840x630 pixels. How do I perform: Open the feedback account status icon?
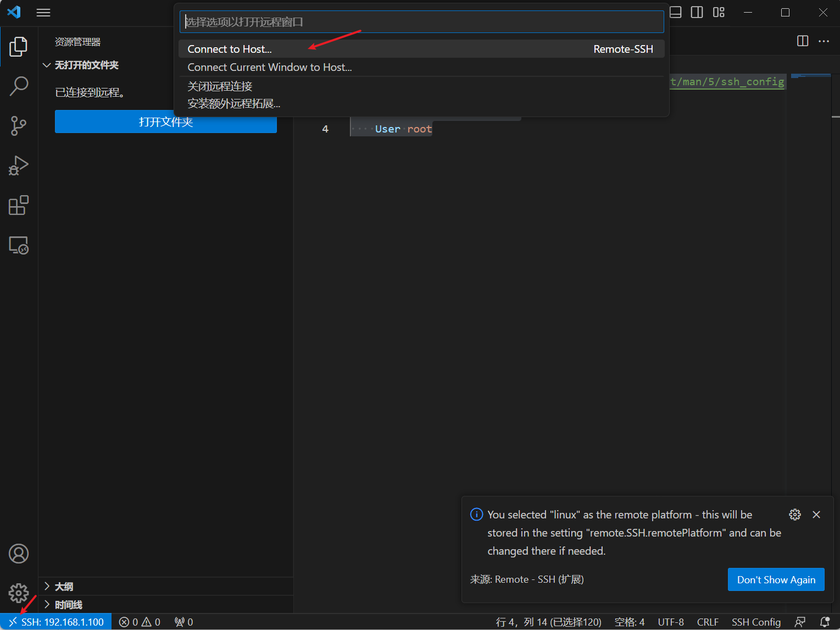[x=800, y=622]
